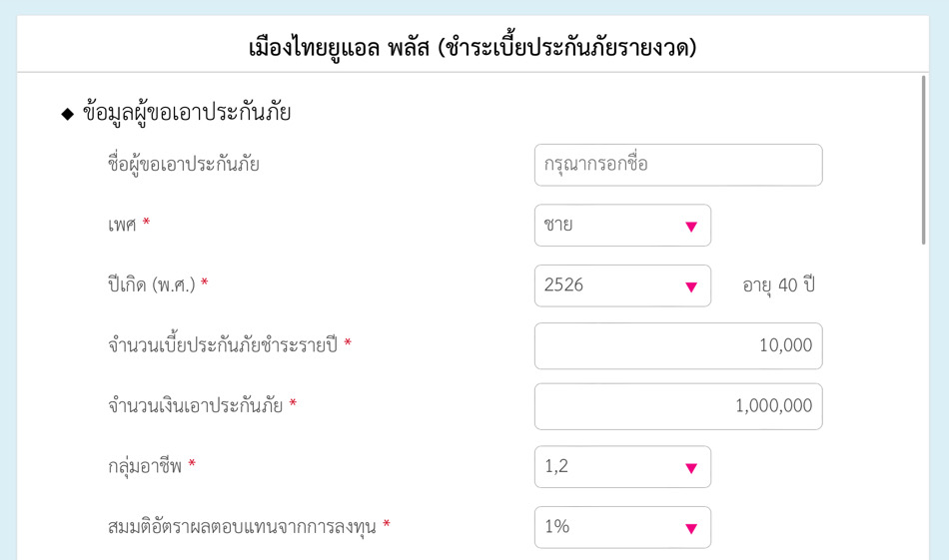949x560 pixels.
Task: Click the สมมติอัตราผลตอบแทนจากการลงทุน label
Action: click(242, 526)
